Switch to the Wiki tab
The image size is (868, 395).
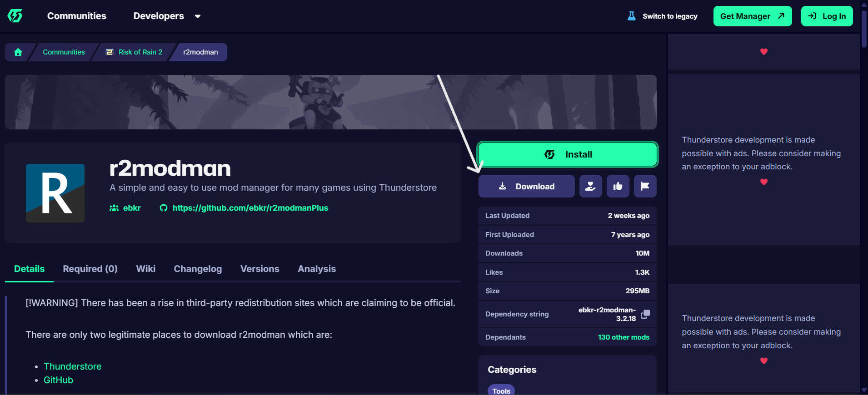[146, 269]
